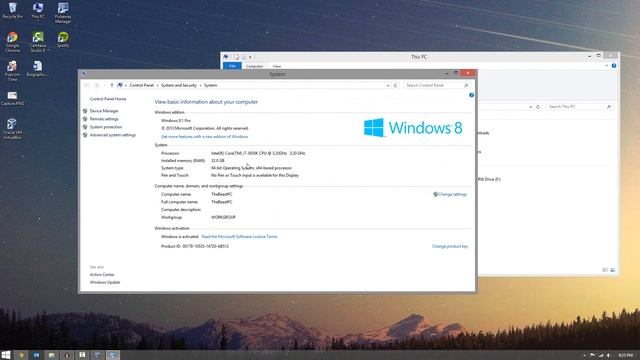Click the Up arrow in System window
Screen dimensions: 640x360
pos(112,85)
